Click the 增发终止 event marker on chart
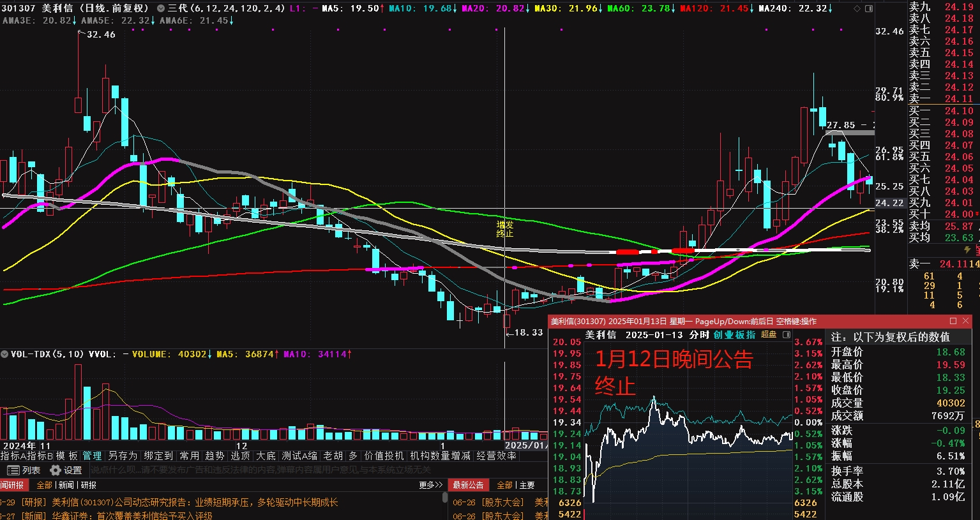This screenshot has width=980, height=520. point(505,229)
